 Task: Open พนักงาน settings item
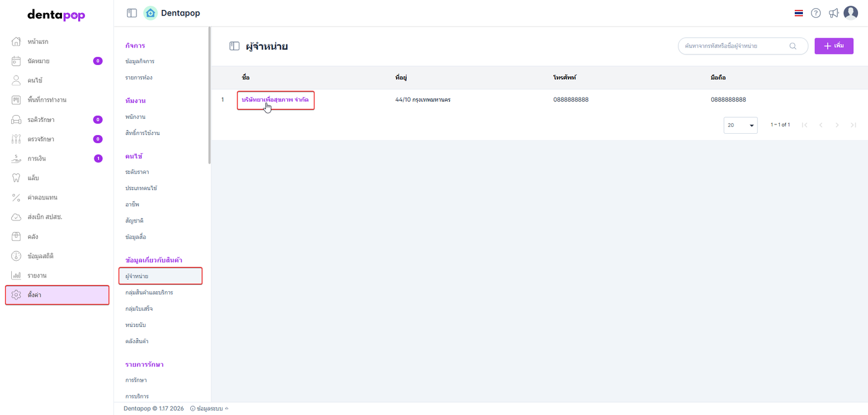click(x=135, y=116)
